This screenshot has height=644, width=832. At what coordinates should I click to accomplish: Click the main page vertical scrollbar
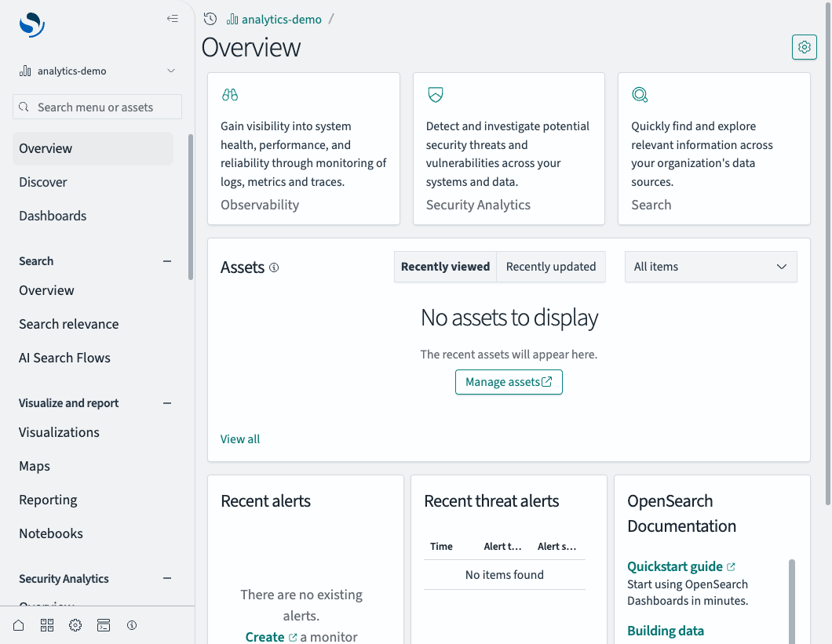pyautogui.click(x=828, y=252)
